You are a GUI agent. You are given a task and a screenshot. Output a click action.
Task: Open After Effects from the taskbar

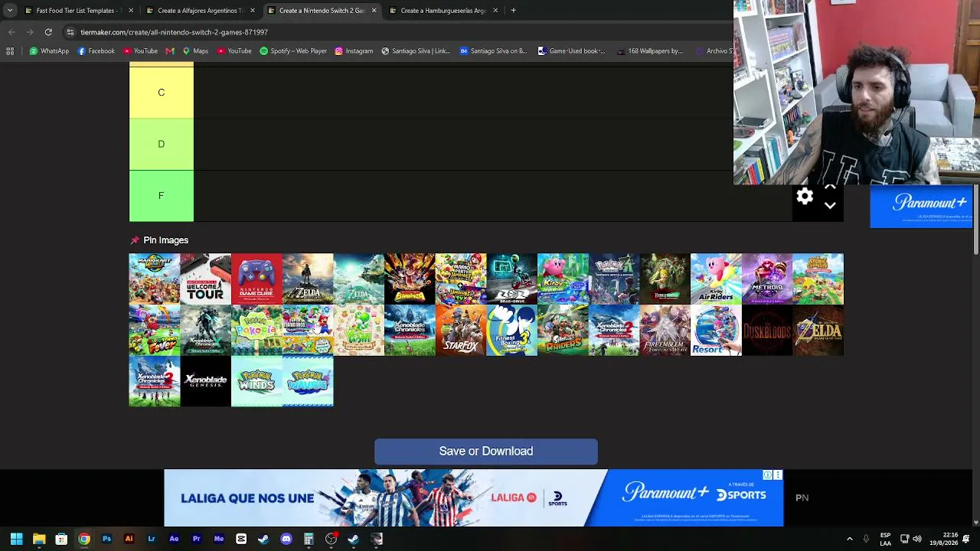tap(174, 539)
